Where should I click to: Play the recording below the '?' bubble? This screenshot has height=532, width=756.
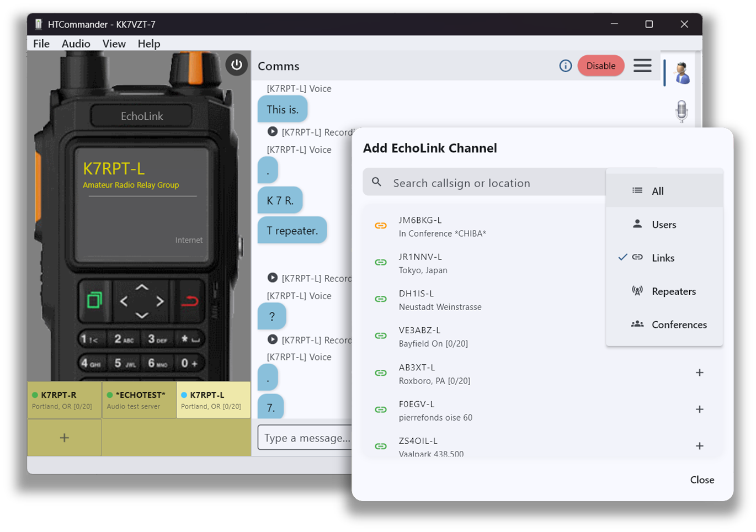273,339
